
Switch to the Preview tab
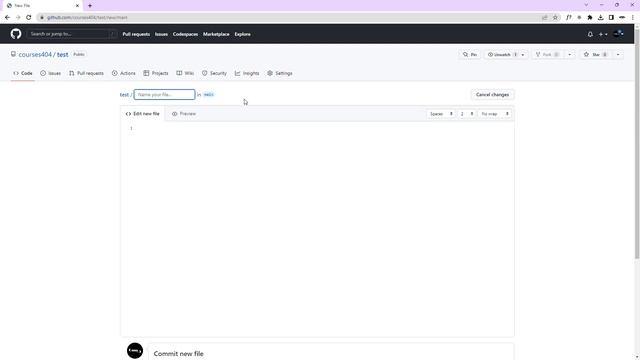coord(184,113)
